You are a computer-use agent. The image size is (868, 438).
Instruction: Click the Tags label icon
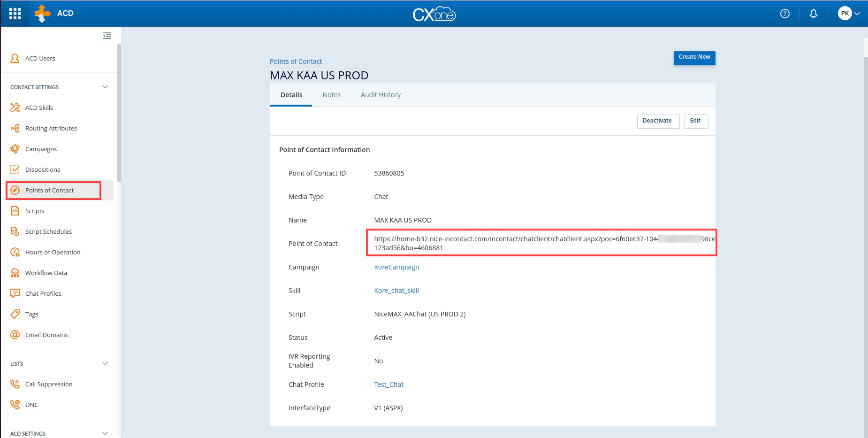tap(15, 314)
